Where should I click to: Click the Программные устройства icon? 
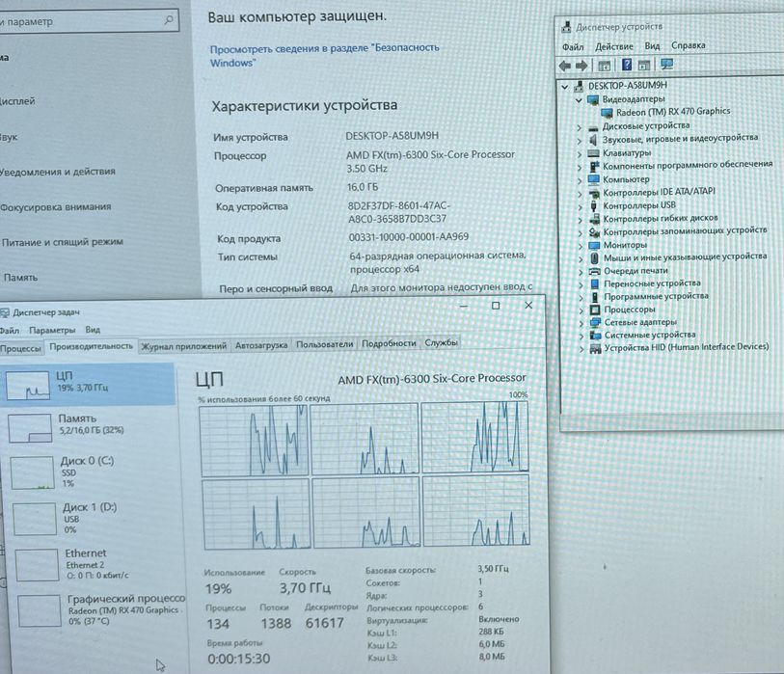tap(595, 297)
